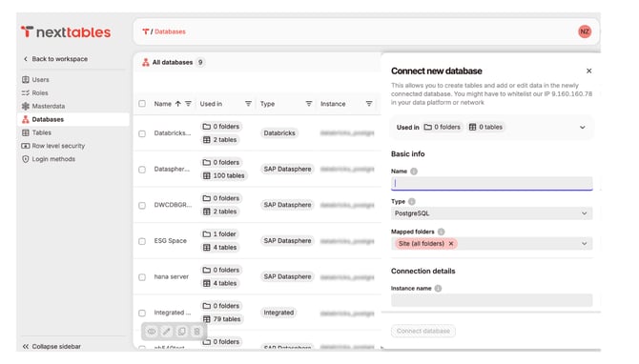Check the Integrated row checkbox
639x364 pixels.
[x=142, y=313]
